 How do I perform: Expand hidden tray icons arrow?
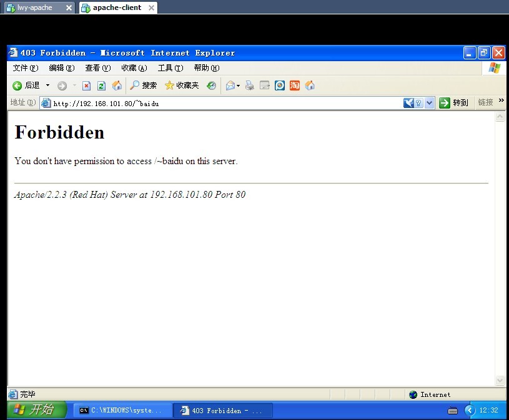470,410
